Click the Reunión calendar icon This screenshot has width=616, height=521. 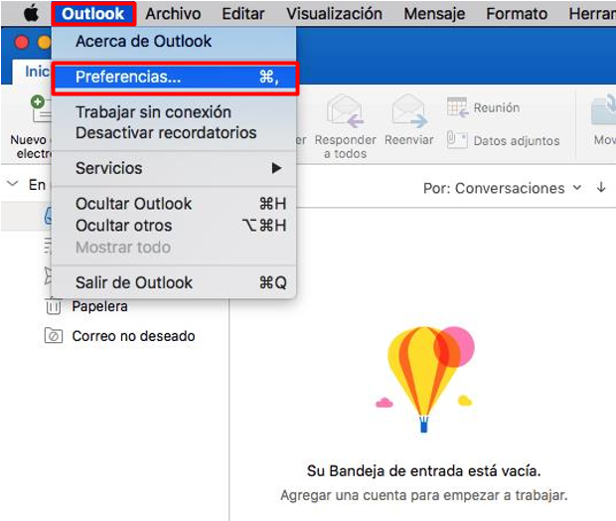pyautogui.click(x=457, y=107)
